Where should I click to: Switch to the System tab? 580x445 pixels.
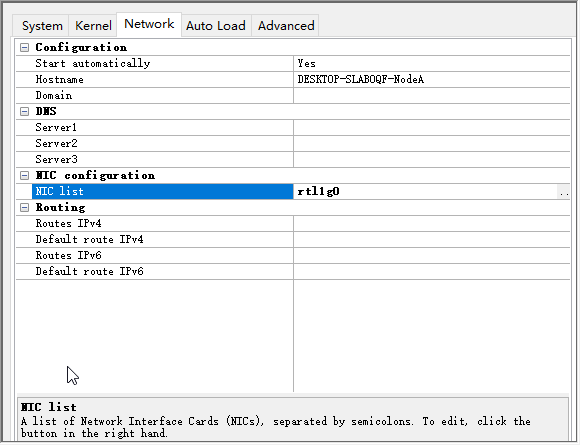[x=42, y=26]
